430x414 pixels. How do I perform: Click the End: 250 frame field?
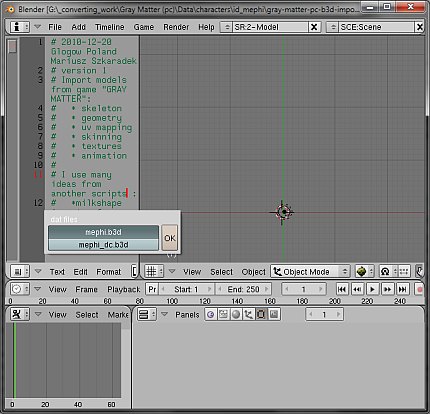tap(243, 289)
